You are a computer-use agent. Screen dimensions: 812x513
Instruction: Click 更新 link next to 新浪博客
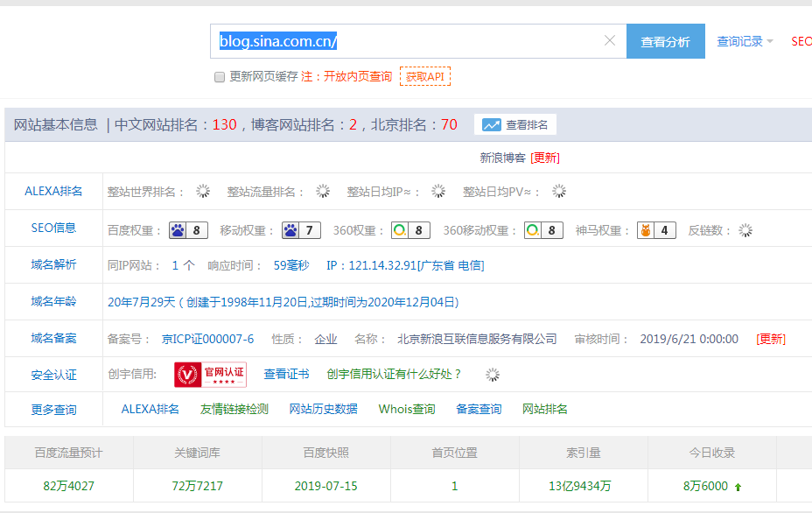tap(545, 158)
